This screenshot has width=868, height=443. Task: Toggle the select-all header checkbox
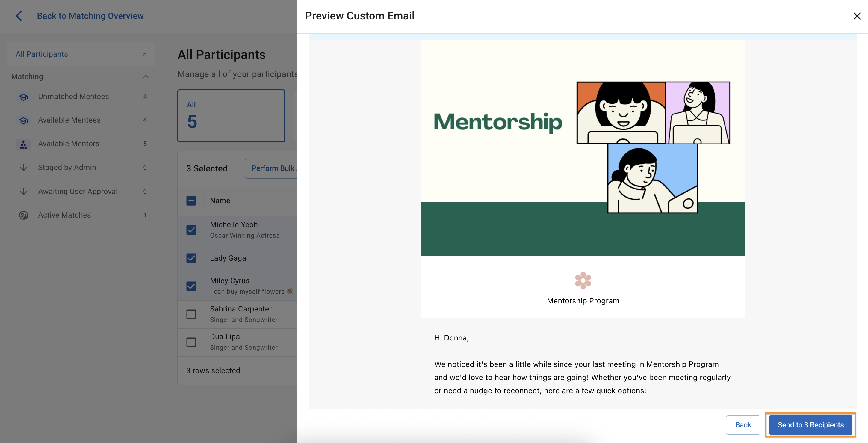click(x=191, y=201)
